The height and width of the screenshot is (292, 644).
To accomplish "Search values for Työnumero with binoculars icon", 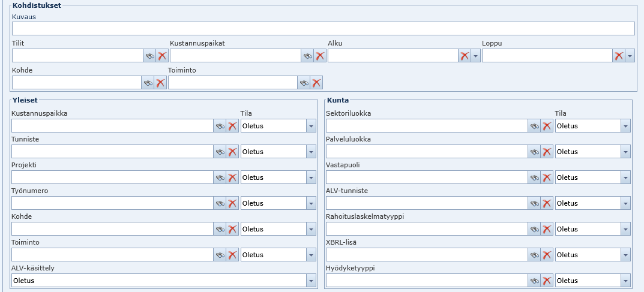I will point(220,203).
